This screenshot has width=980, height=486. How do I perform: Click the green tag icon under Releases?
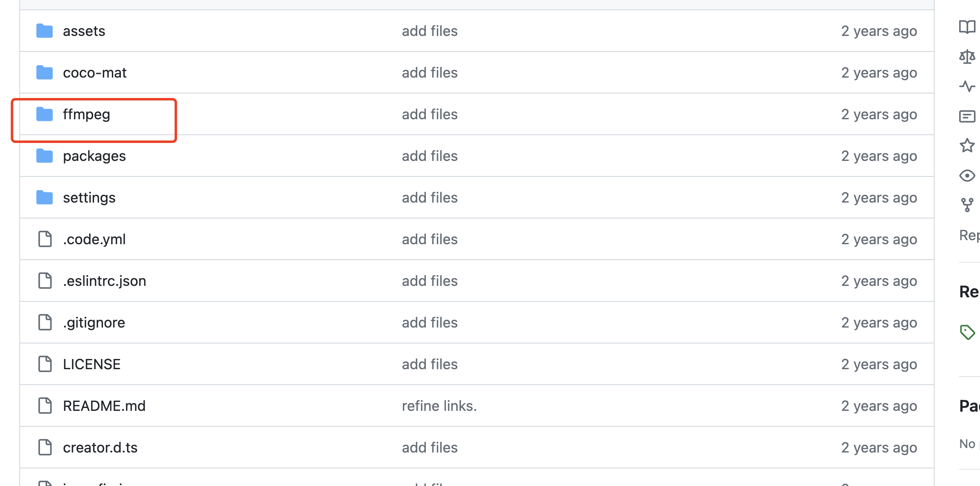coord(967,332)
